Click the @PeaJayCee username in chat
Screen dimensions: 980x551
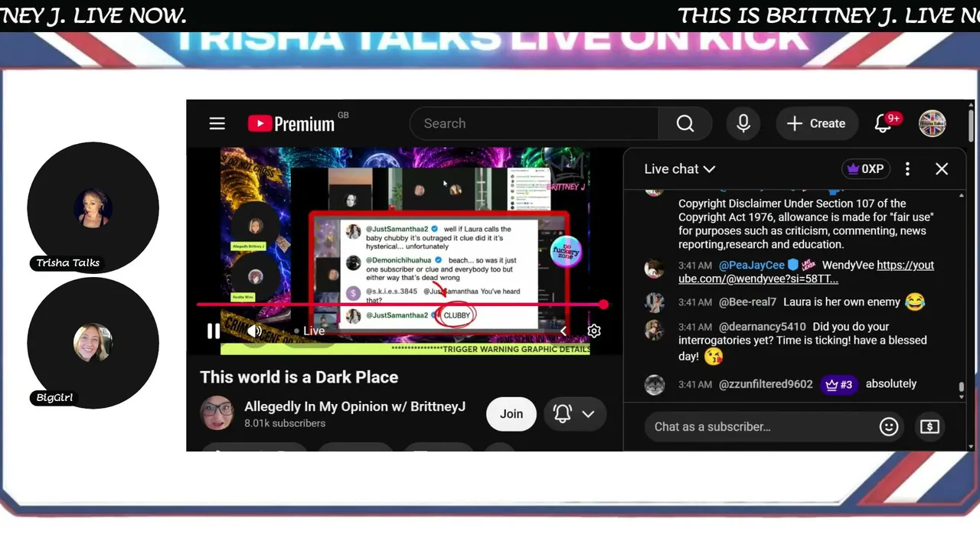[752, 266]
